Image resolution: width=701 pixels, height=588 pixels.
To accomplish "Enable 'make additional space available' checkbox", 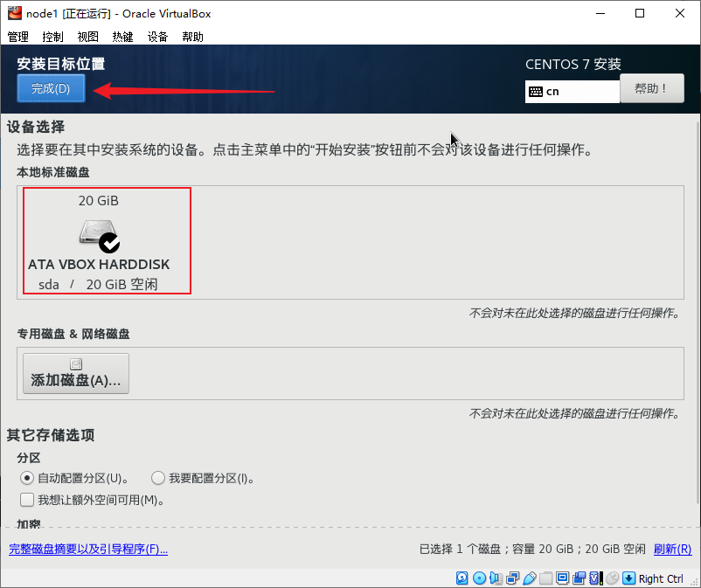I will [x=27, y=500].
